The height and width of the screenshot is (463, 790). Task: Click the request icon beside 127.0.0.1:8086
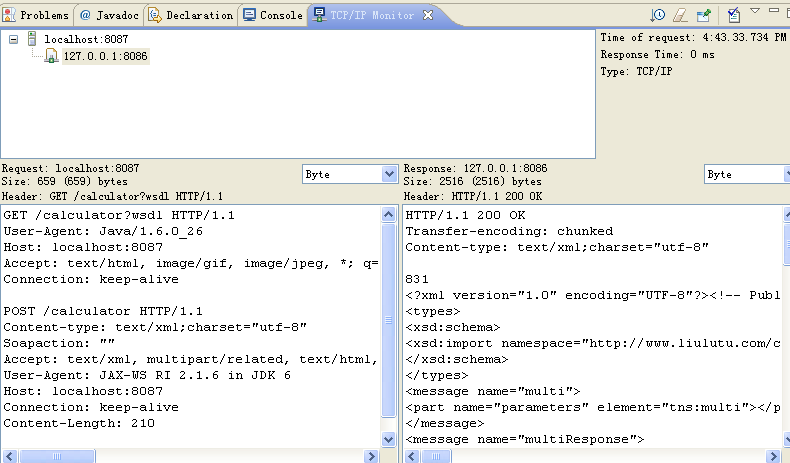coord(51,56)
